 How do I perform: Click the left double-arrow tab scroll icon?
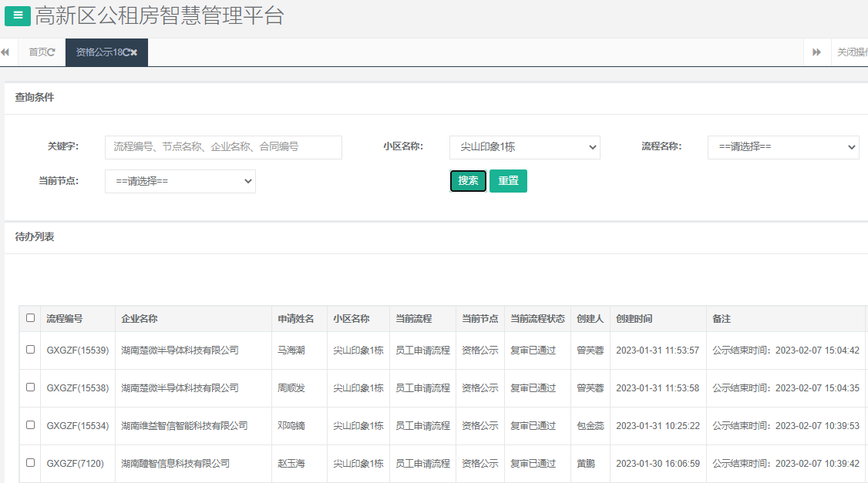6,52
